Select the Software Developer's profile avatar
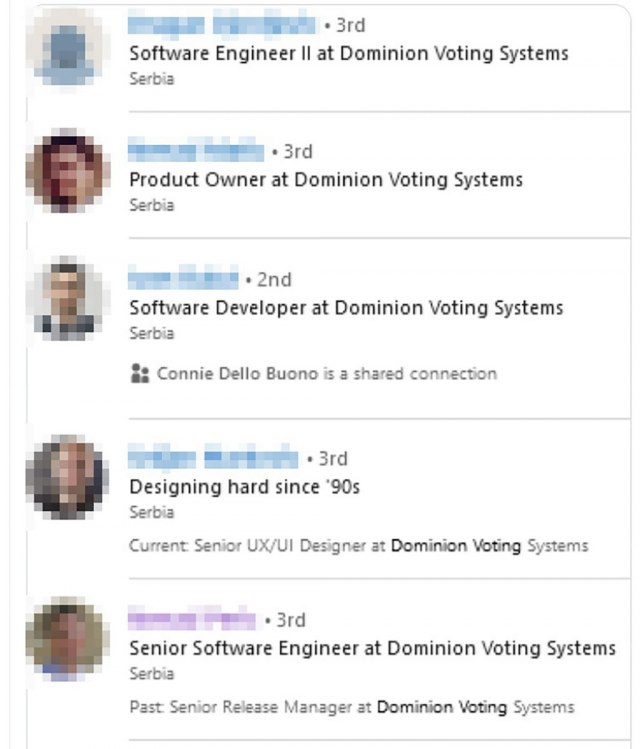Screen dimensions: 640x749 (x=66, y=299)
